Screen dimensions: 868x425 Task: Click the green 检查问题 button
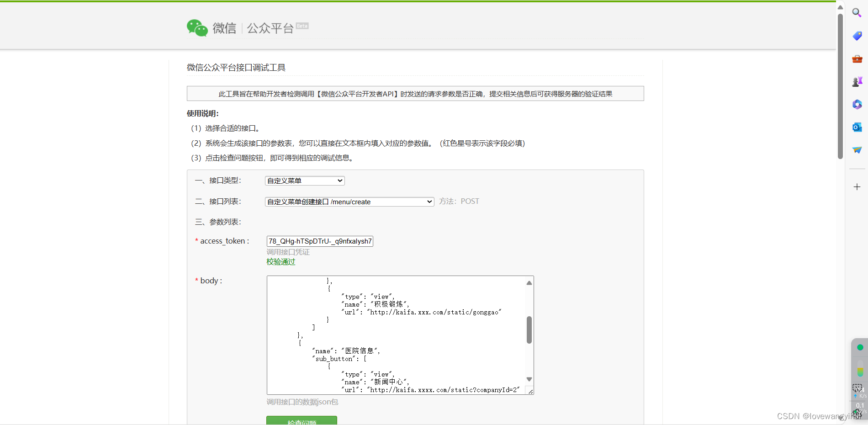(302, 420)
